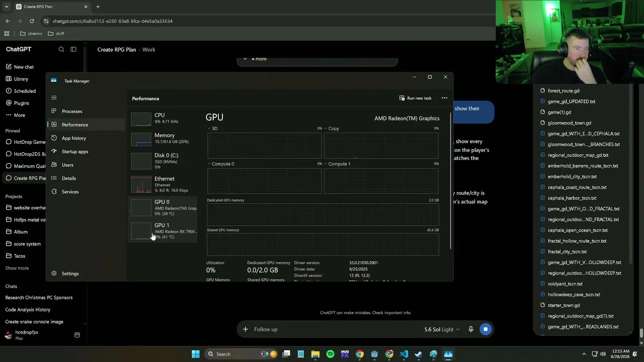Viewport: 644px width, 362px height.
Task: Open Create snake console image chat
Action: click(x=34, y=322)
